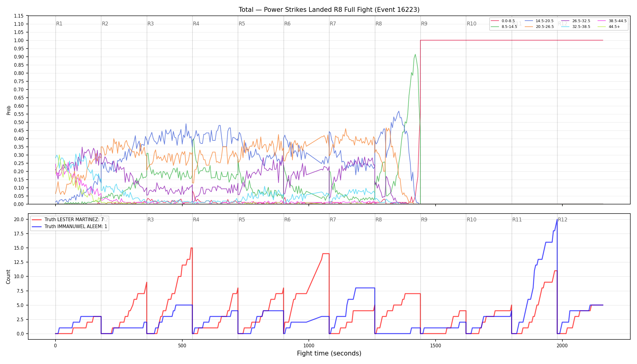
Task: Click the '1500' tick on time axis
Action: (x=436, y=345)
